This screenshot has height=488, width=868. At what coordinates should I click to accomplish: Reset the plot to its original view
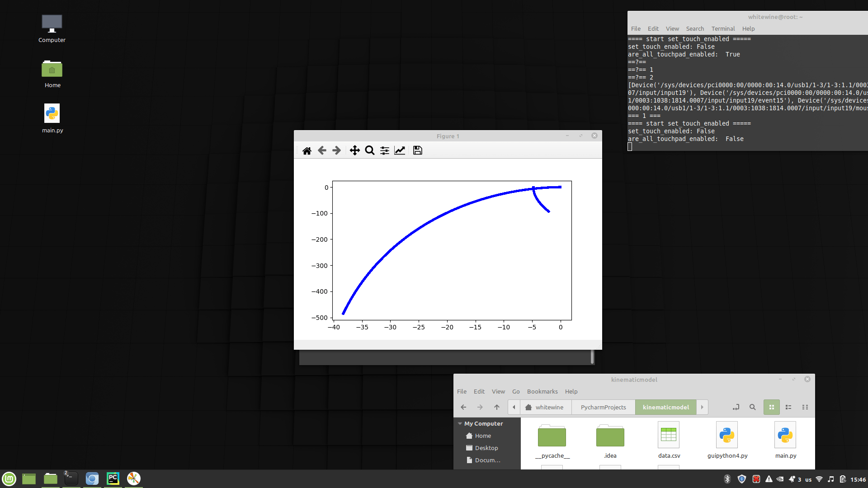307,150
